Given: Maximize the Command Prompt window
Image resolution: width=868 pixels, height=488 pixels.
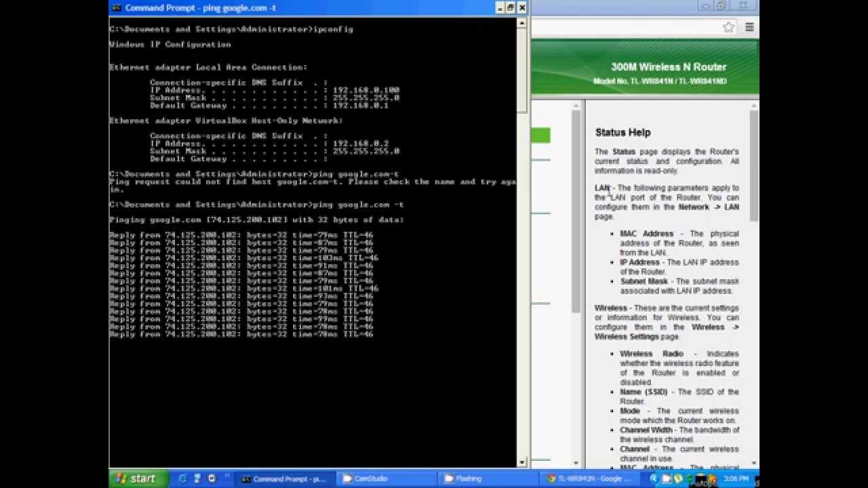Looking at the screenshot, I should pos(511,7).
